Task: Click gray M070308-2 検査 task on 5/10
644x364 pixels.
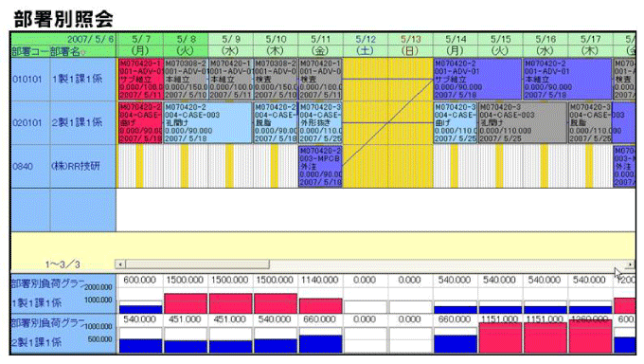Action: (276, 79)
